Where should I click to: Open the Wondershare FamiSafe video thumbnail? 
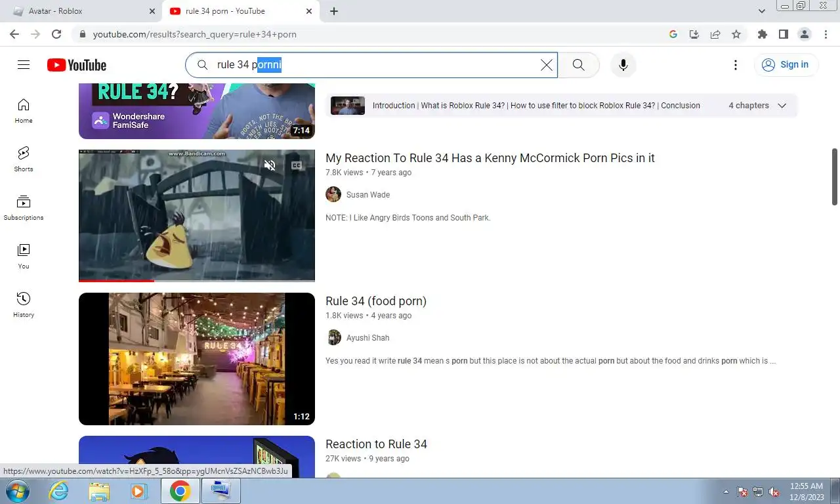click(x=197, y=112)
